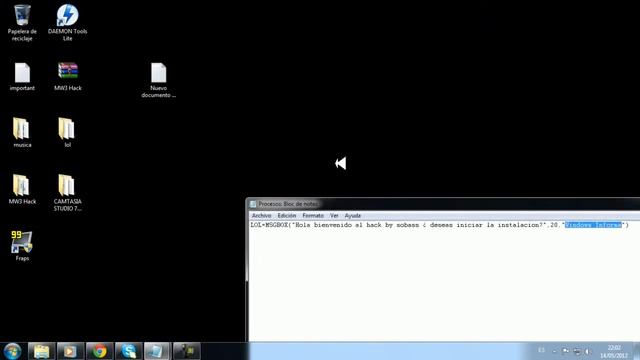
Task: Click the Notepad title bar icon
Action: tap(253, 204)
